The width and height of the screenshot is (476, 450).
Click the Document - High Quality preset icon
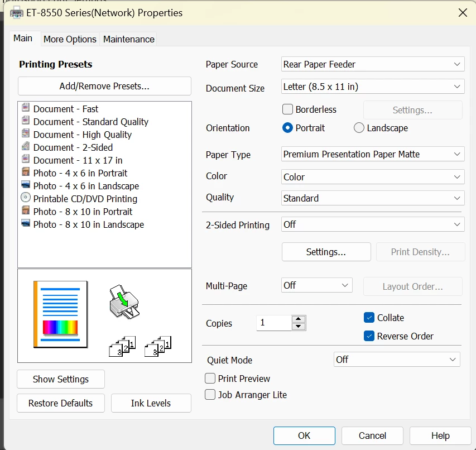pos(26,133)
